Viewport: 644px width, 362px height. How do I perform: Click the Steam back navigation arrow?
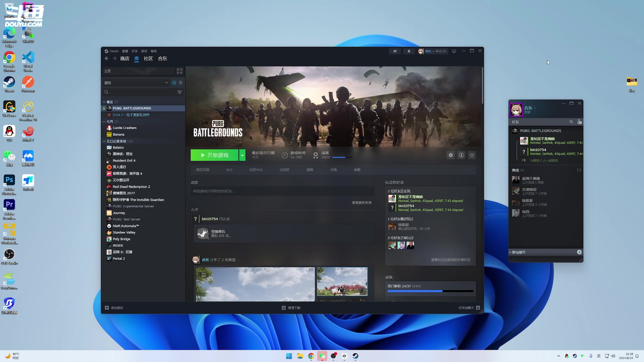(107, 58)
